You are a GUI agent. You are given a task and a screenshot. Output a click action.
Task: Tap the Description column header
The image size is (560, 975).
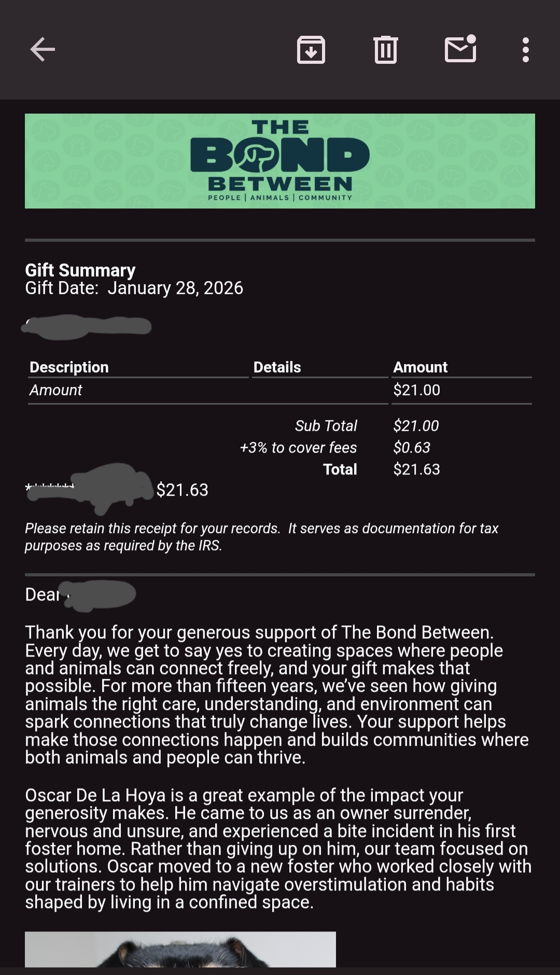click(69, 367)
